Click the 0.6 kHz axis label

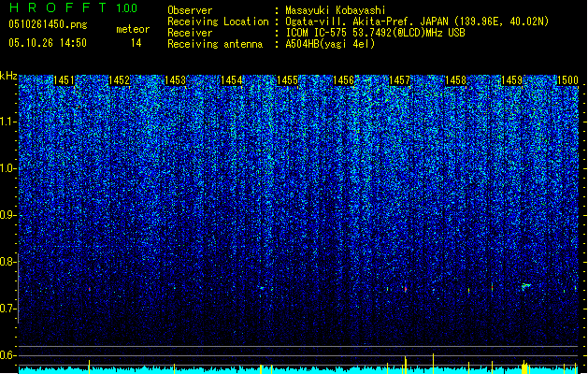coord(8,355)
